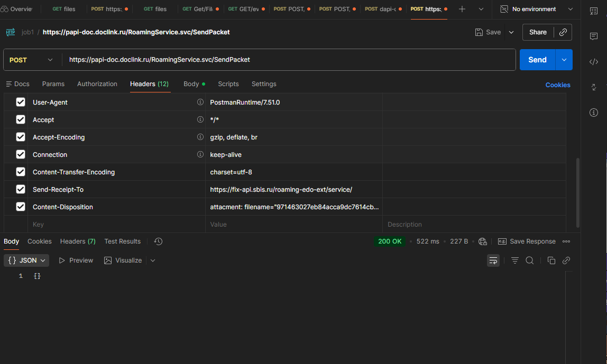
Task: Click the Visualize button
Action: tap(123, 261)
